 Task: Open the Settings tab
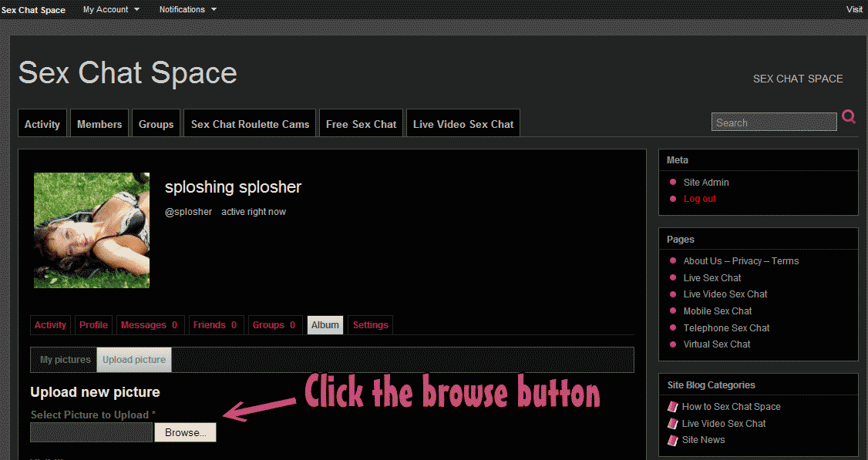coord(370,325)
